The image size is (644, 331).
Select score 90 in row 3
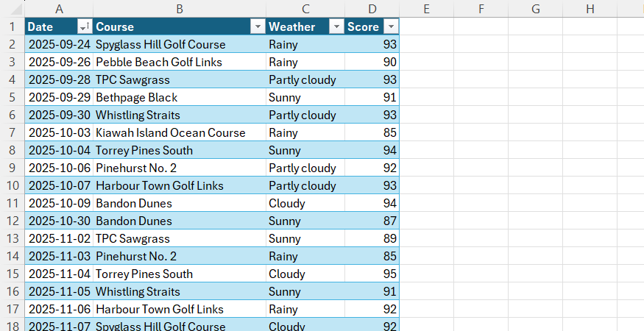pos(372,62)
